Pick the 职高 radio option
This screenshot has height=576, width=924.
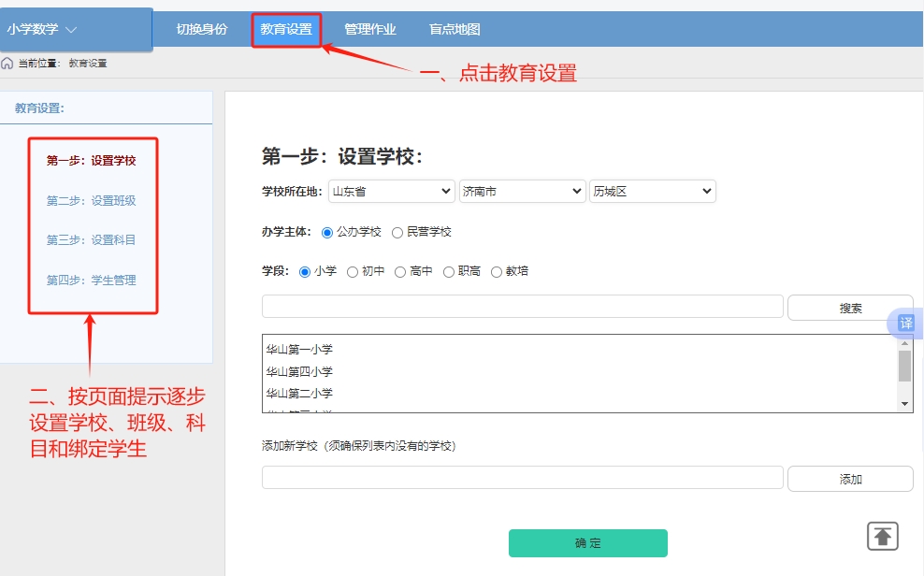[449, 272]
